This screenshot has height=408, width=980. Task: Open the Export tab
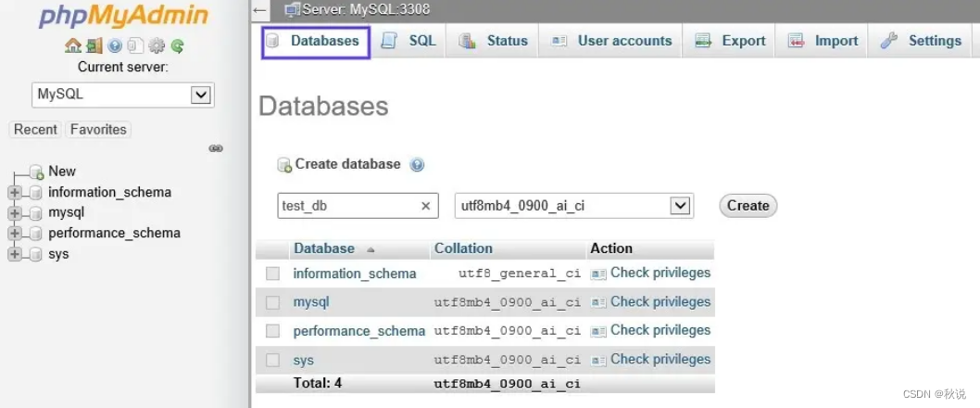(730, 42)
